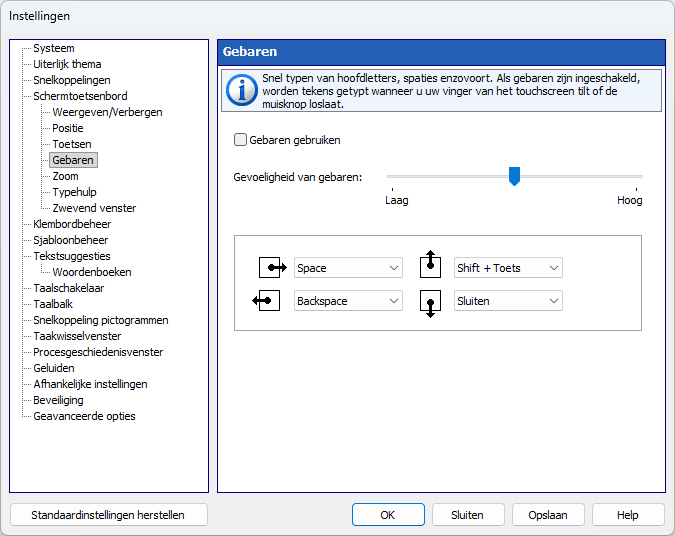The image size is (675, 536).
Task: Open the Backspace gesture dropdown
Action: coord(348,301)
